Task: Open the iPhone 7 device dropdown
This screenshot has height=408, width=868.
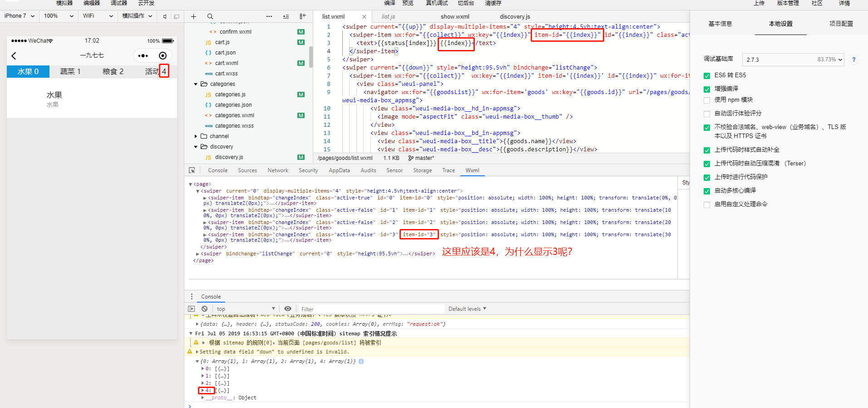Action: pos(20,16)
